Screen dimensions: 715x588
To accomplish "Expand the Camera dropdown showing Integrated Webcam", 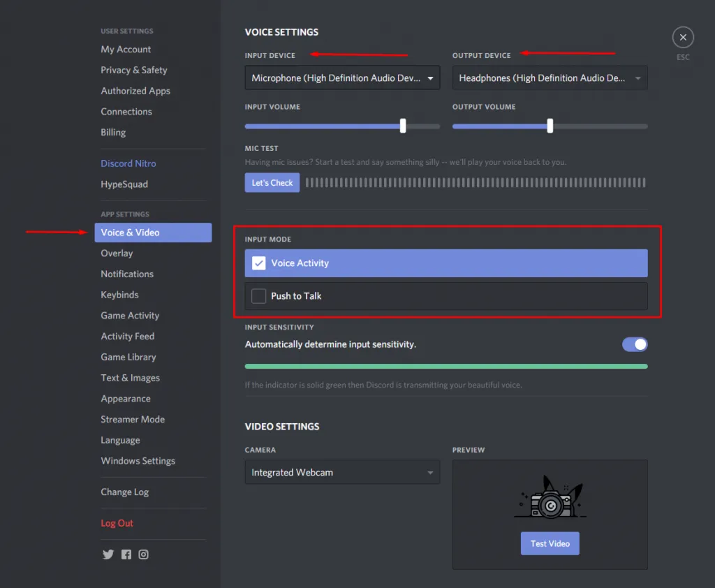I will 342,472.
